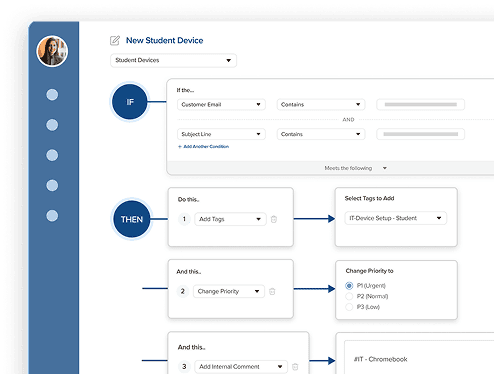This screenshot has width=494, height=374.
Task: Select the P2 (Normal) priority radio button
Action: [x=349, y=296]
